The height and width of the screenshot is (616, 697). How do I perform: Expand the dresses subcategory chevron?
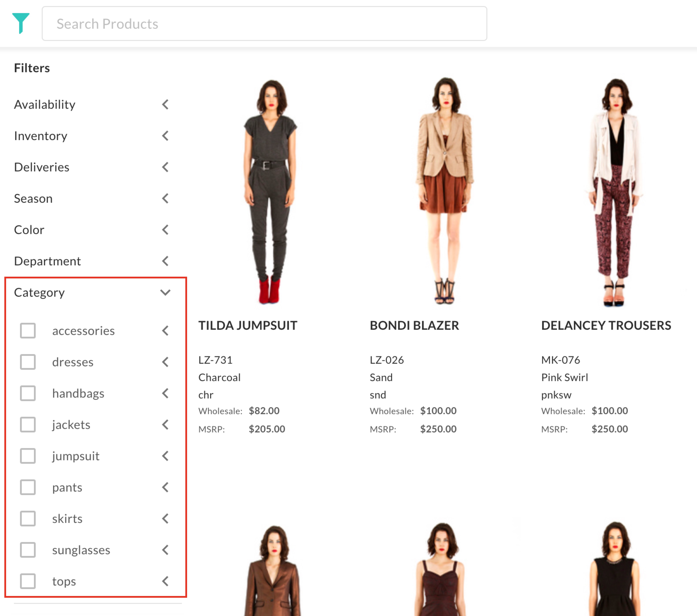(x=165, y=362)
